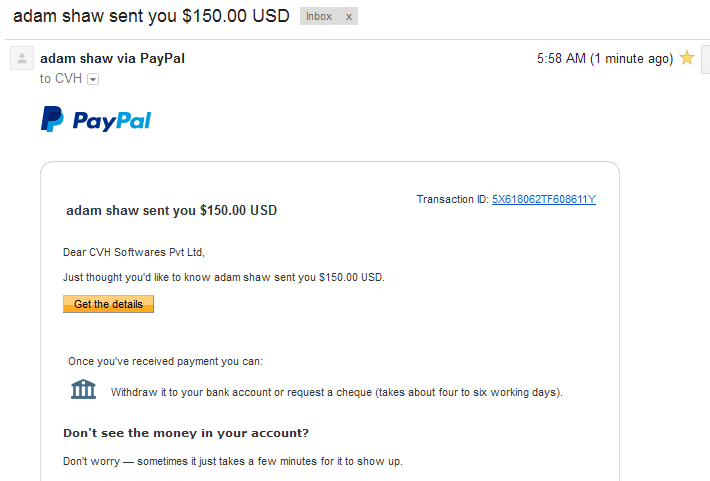Select sender name adam shaw via PayPal
The height and width of the screenshot is (481, 710).
click(x=112, y=58)
